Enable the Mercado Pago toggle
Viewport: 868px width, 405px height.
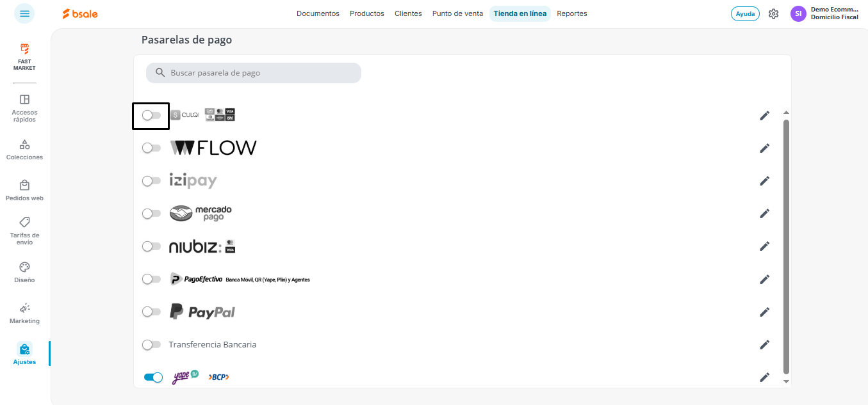click(x=152, y=213)
